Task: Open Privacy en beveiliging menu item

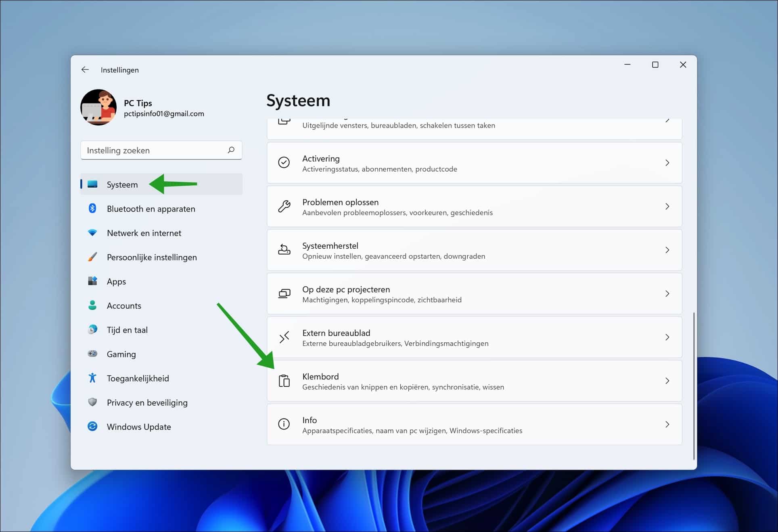Action: (147, 402)
